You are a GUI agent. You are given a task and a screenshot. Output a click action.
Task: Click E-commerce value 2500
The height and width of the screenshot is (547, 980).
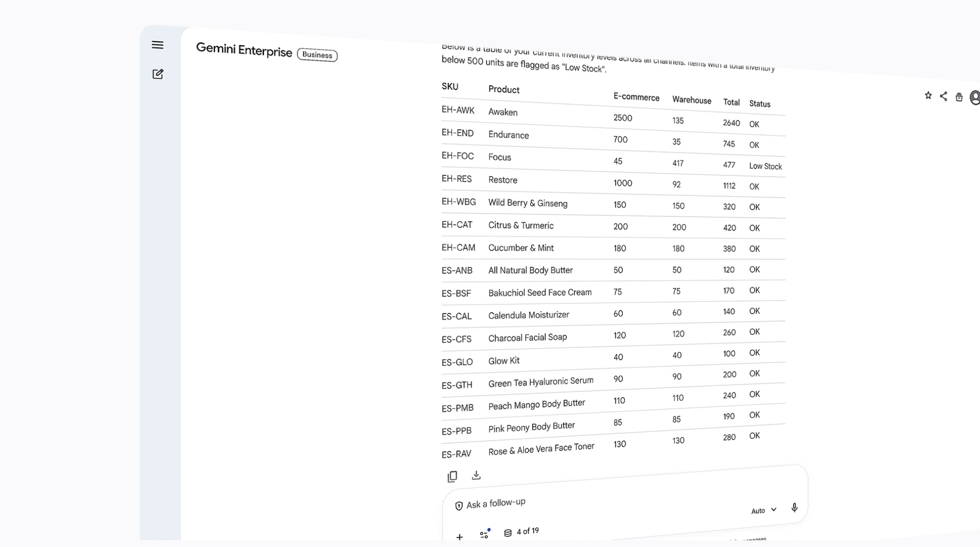pos(622,118)
